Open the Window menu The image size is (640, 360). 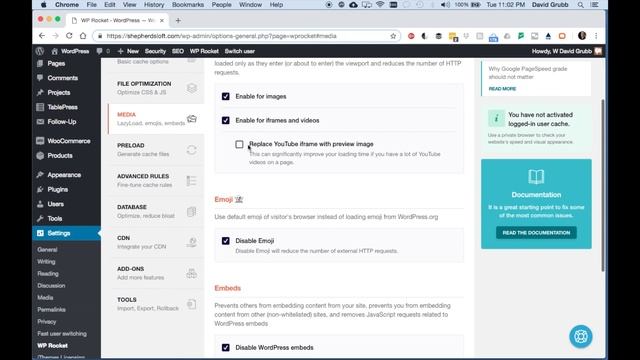pyautogui.click(x=250, y=5)
